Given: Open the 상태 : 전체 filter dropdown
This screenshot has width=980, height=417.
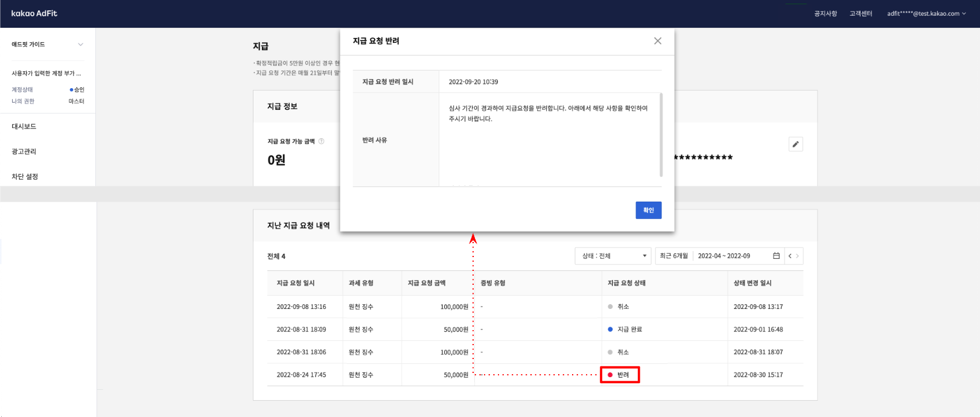Looking at the screenshot, I should (x=612, y=256).
